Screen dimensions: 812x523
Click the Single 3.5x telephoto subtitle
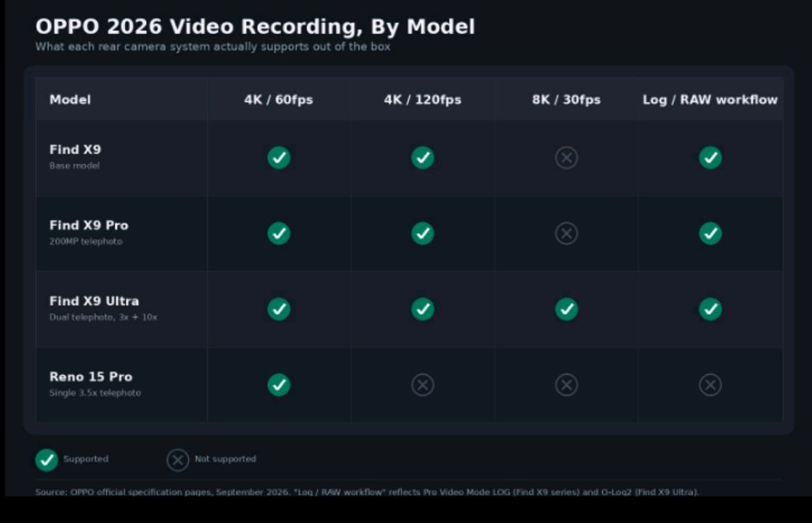click(94, 392)
